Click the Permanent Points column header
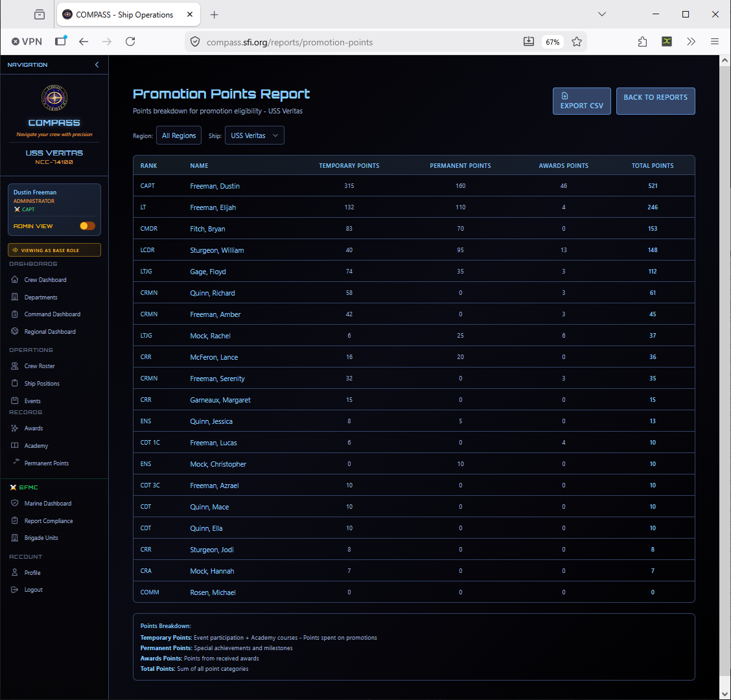The image size is (731, 700). coord(460,165)
